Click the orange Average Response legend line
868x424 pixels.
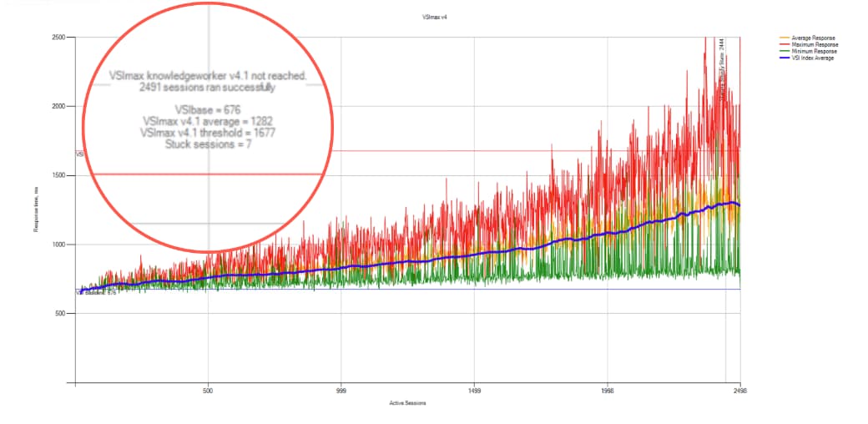pyautogui.click(x=785, y=38)
